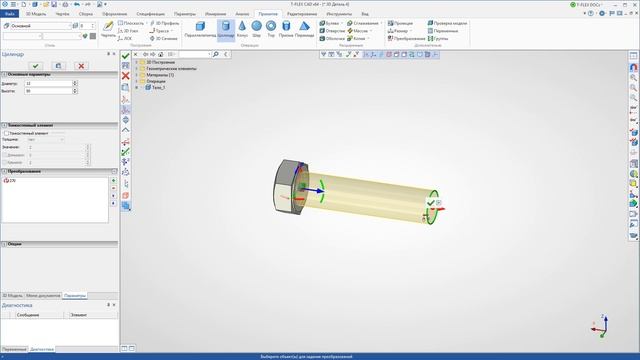Open the Сборка ribbon tab
Screen dimensions: 640x360
(86, 14)
